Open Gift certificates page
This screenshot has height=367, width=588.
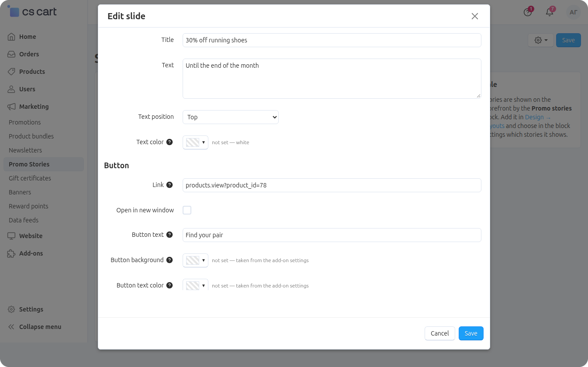click(x=30, y=178)
